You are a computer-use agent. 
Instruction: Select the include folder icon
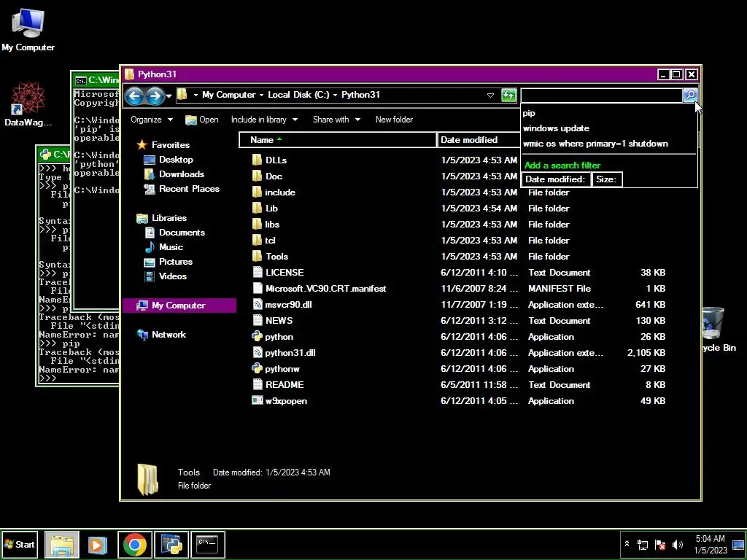(x=258, y=192)
